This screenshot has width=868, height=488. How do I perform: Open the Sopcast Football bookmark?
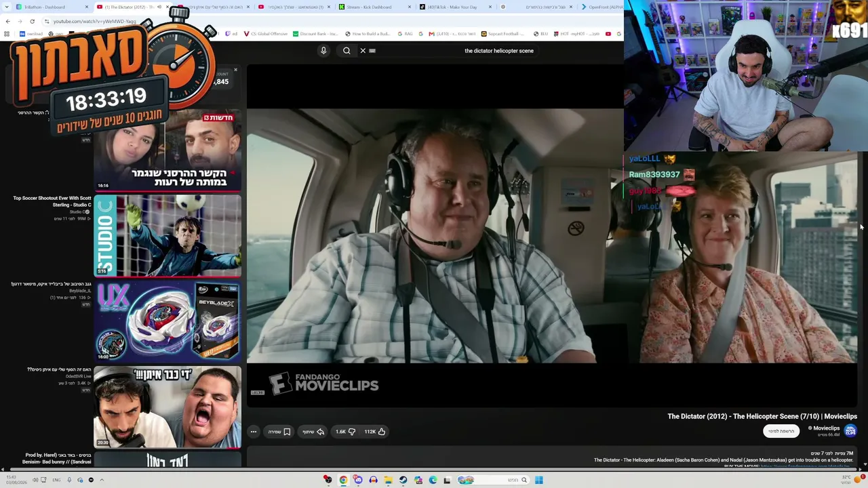tap(503, 34)
